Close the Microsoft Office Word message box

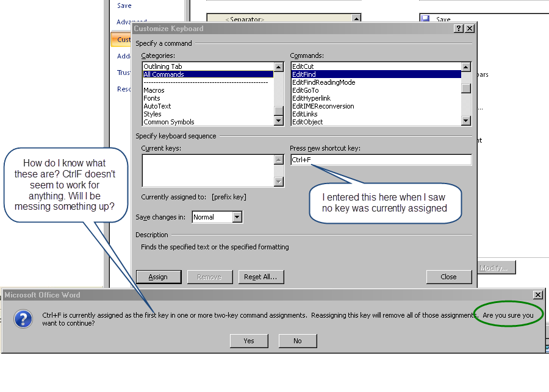(x=537, y=295)
